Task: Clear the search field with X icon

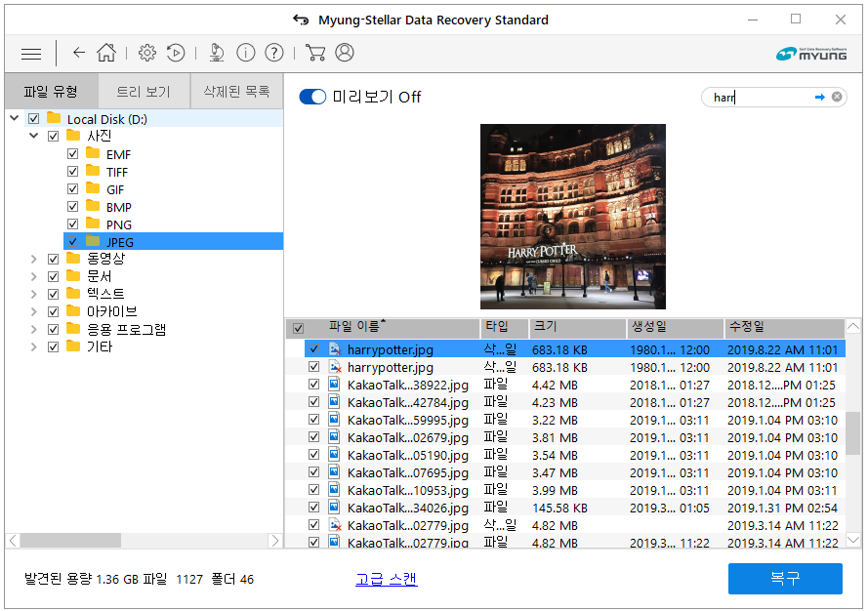Action: [x=837, y=97]
